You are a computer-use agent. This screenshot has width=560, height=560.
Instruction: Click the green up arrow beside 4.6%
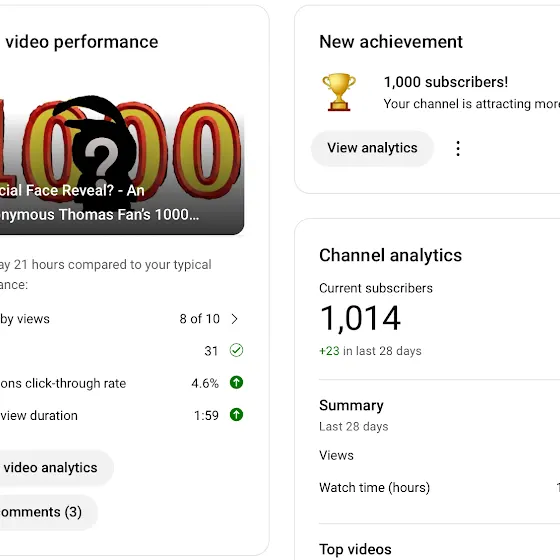pyautogui.click(x=236, y=382)
